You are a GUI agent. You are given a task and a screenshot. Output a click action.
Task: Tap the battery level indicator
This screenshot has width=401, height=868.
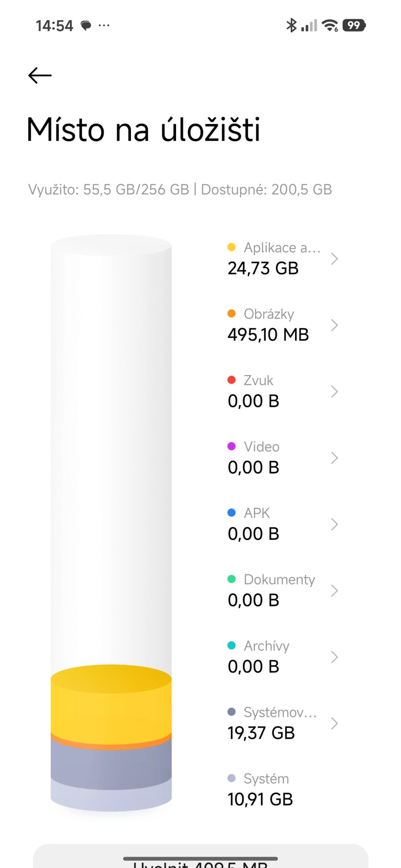coord(354,25)
